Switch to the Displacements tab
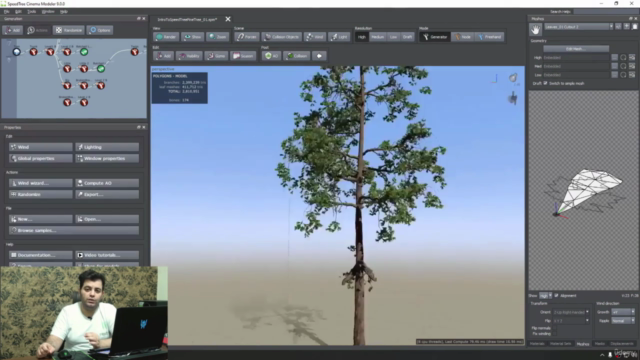Image resolution: width=640 pixels, height=360 pixels. (622, 344)
